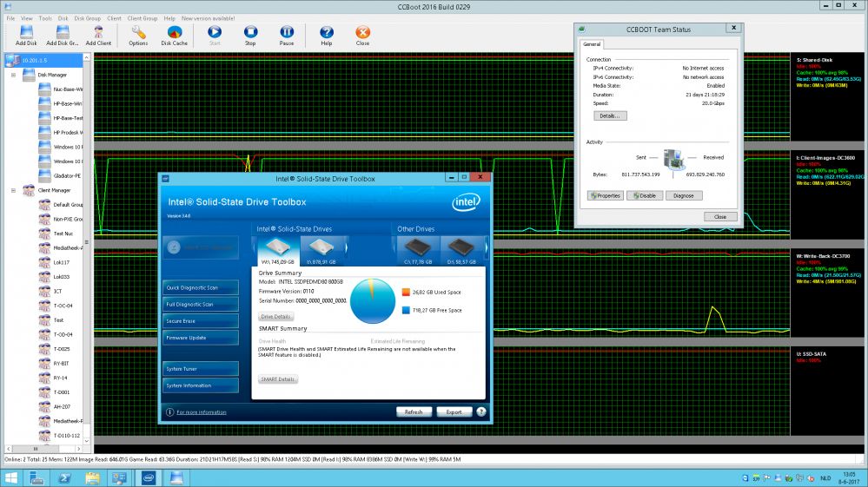Image resolution: width=868 pixels, height=487 pixels.
Task: Click New version available menu item
Action: tap(209, 18)
